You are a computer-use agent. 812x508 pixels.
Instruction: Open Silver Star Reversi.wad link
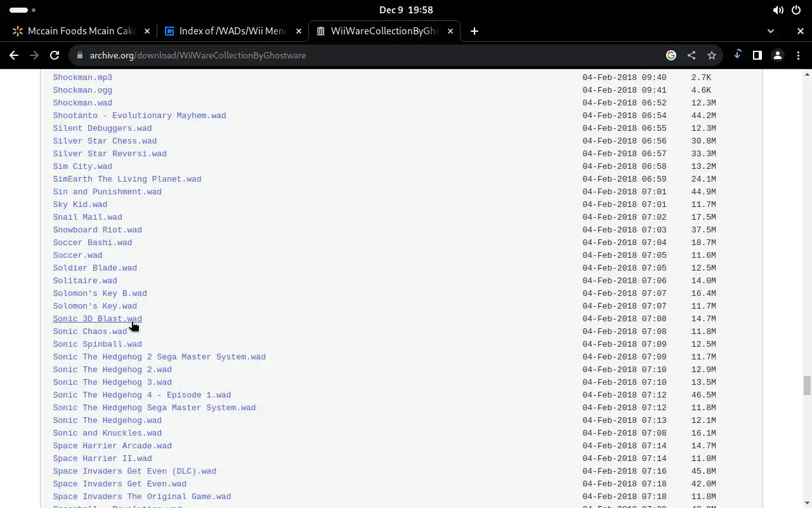click(x=110, y=154)
